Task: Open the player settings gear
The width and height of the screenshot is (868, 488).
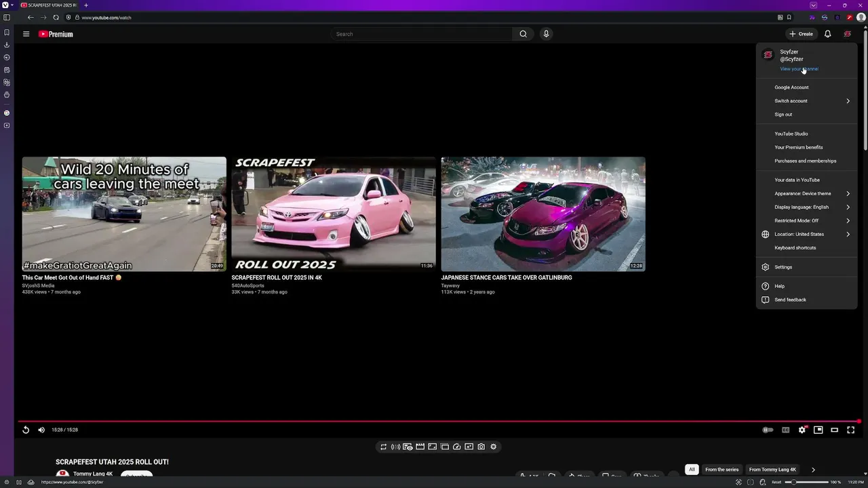Action: (802, 430)
